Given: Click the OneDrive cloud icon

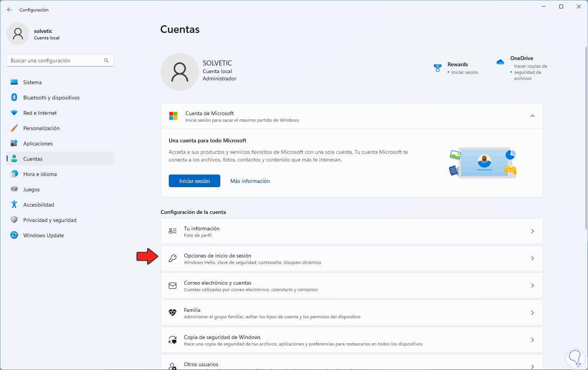Looking at the screenshot, I should pos(500,62).
